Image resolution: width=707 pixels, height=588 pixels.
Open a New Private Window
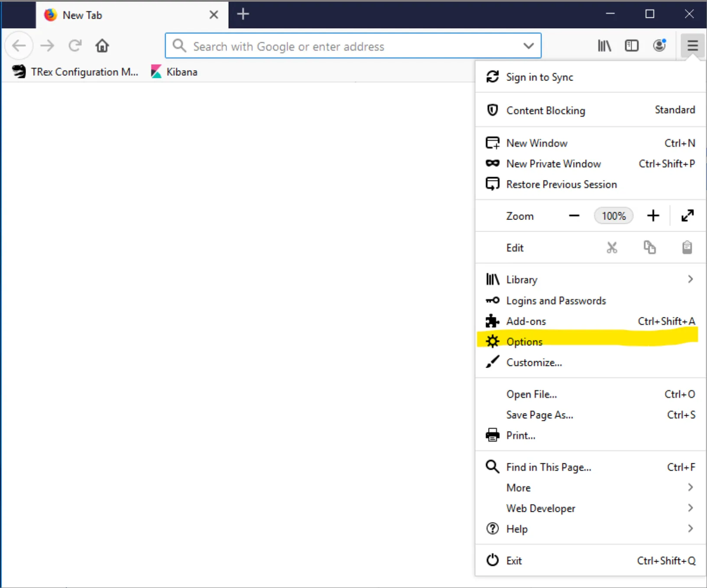590,164
